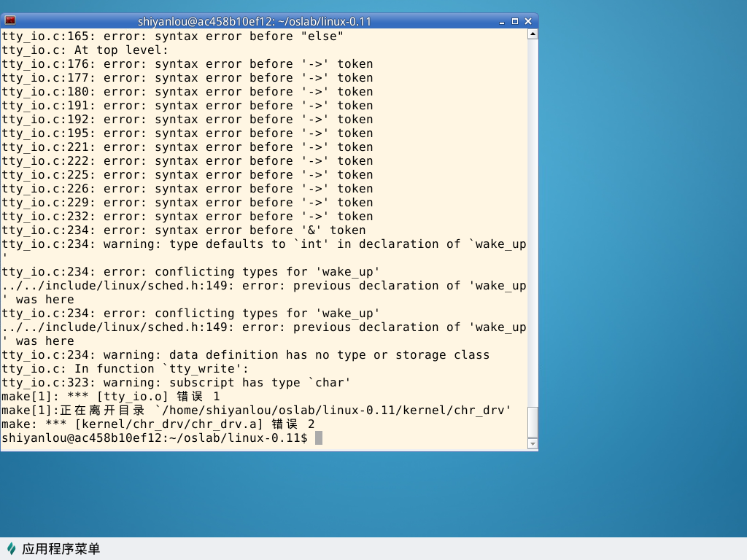Click the "[kernel/chr_drv/chr_drv.a] 错误 2" line
This screenshot has width=747, height=560.
pos(158,424)
